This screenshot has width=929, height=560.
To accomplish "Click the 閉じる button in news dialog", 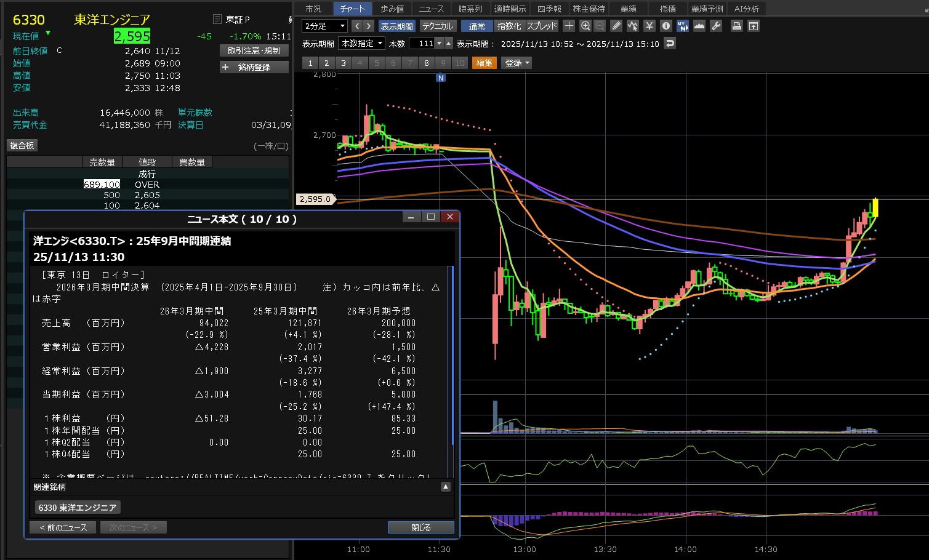I will [420, 527].
